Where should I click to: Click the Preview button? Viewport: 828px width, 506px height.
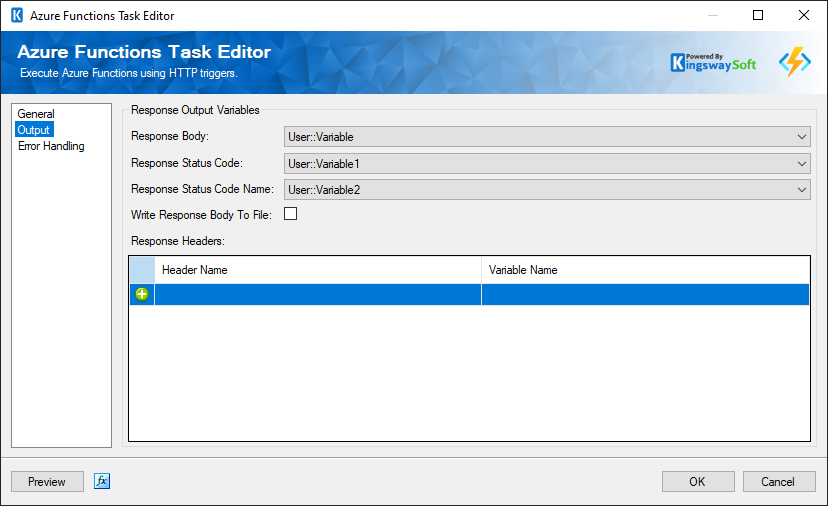click(47, 482)
